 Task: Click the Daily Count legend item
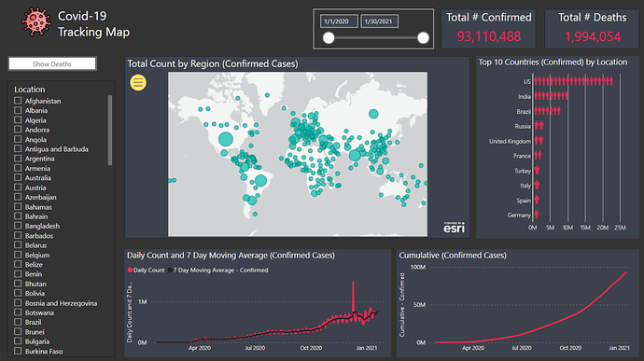(x=146, y=271)
